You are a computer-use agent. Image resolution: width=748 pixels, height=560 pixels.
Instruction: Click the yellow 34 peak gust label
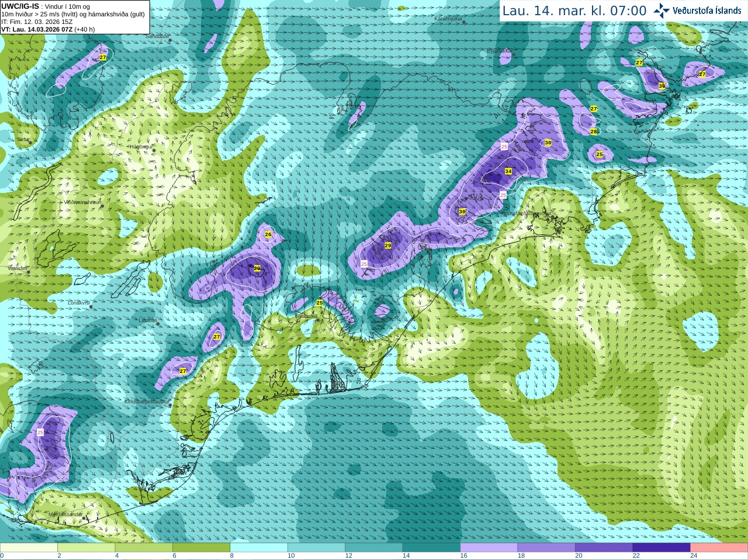point(508,171)
